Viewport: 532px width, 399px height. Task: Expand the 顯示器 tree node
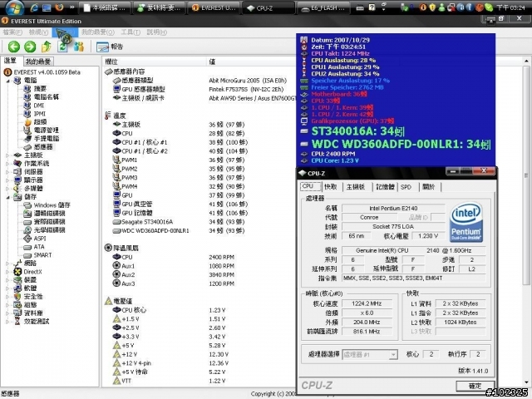(x=7, y=180)
